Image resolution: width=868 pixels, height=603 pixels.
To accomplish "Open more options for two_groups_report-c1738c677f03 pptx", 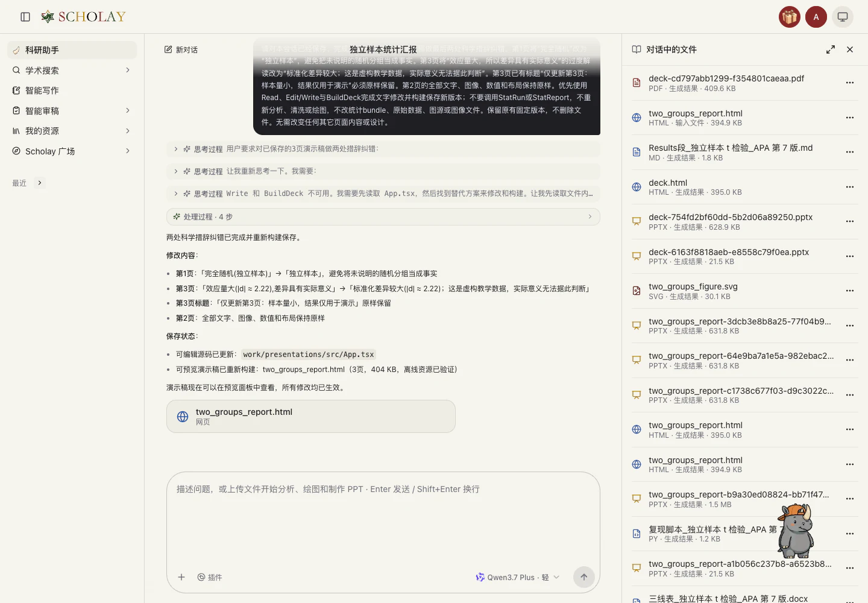I will 850,395.
